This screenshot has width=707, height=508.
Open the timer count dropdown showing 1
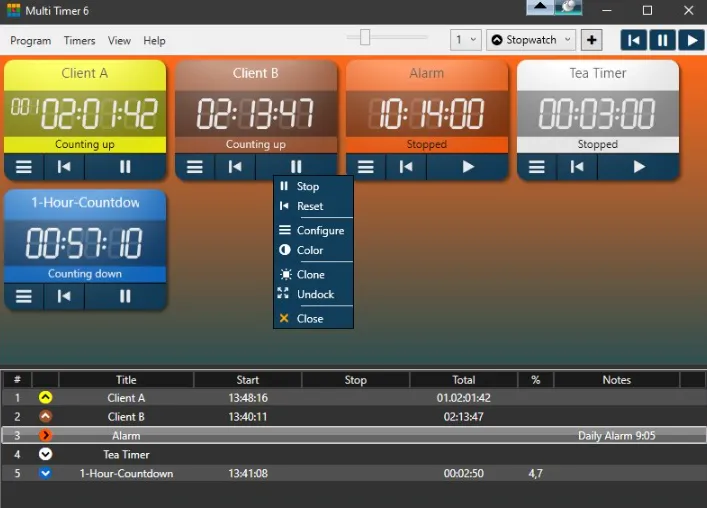pyautogui.click(x=466, y=40)
